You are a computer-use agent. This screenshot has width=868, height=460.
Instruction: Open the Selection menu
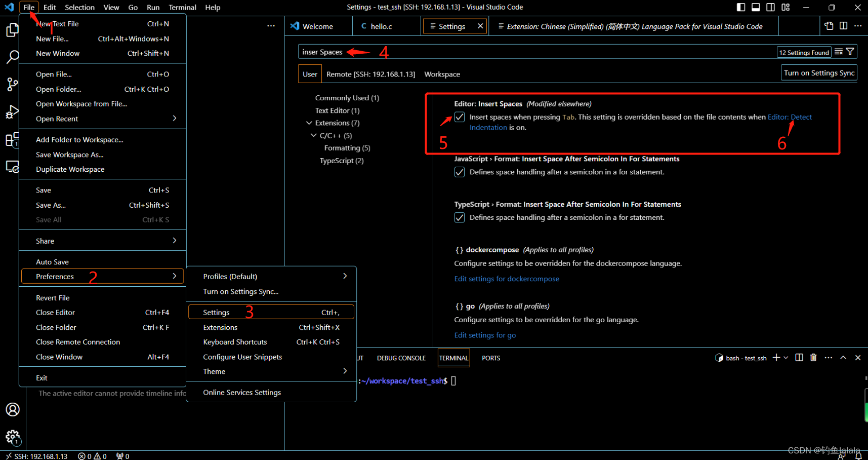tap(79, 7)
